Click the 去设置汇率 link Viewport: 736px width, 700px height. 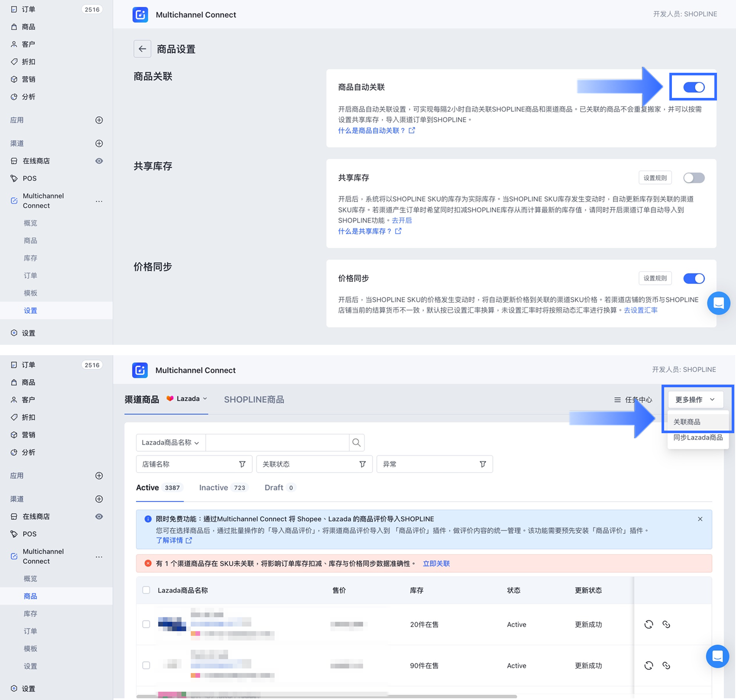point(641,310)
